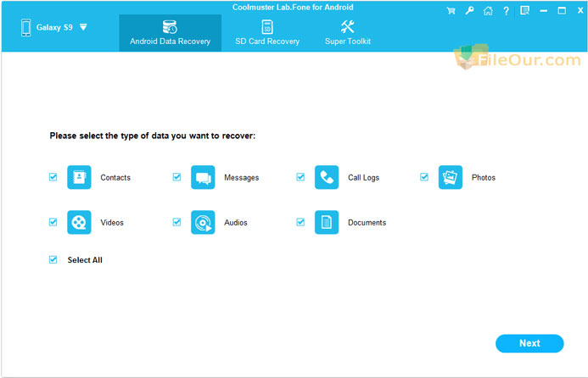Click the Videos label

tap(112, 223)
